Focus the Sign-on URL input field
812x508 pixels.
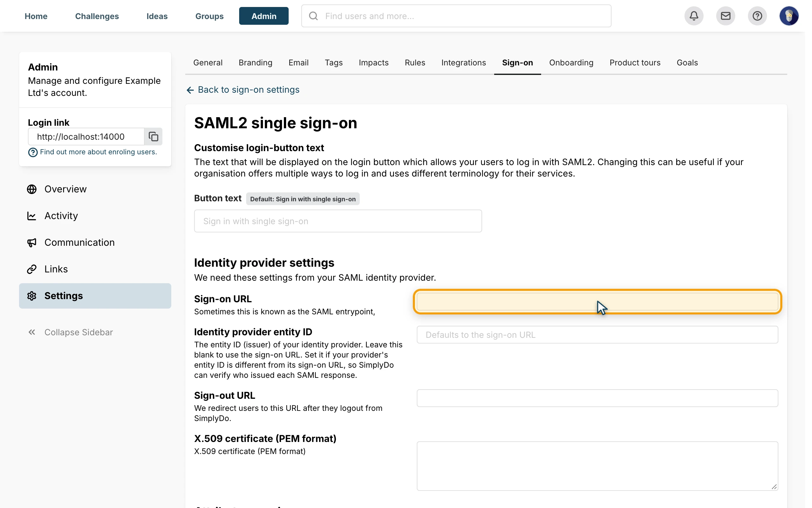597,301
